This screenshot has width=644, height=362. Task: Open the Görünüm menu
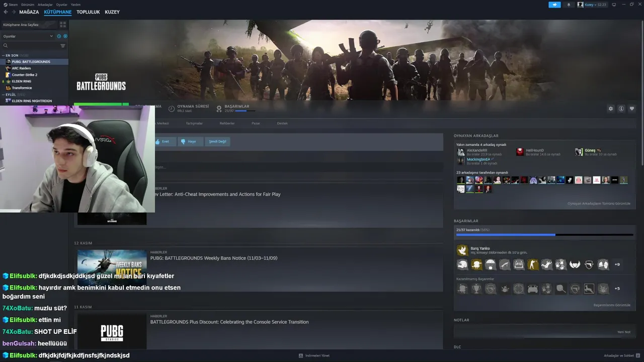coord(28,5)
